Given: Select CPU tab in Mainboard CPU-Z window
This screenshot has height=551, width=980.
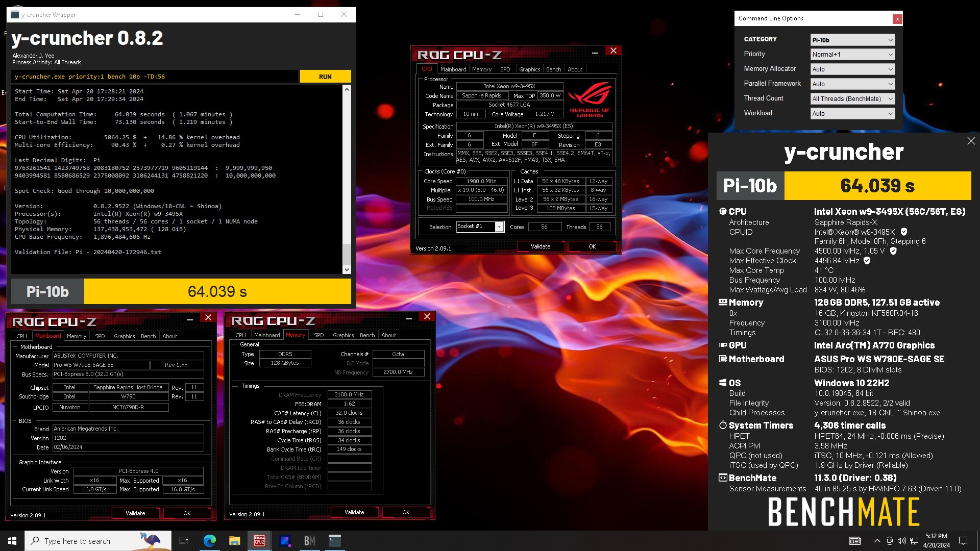Looking at the screenshot, I should point(21,336).
